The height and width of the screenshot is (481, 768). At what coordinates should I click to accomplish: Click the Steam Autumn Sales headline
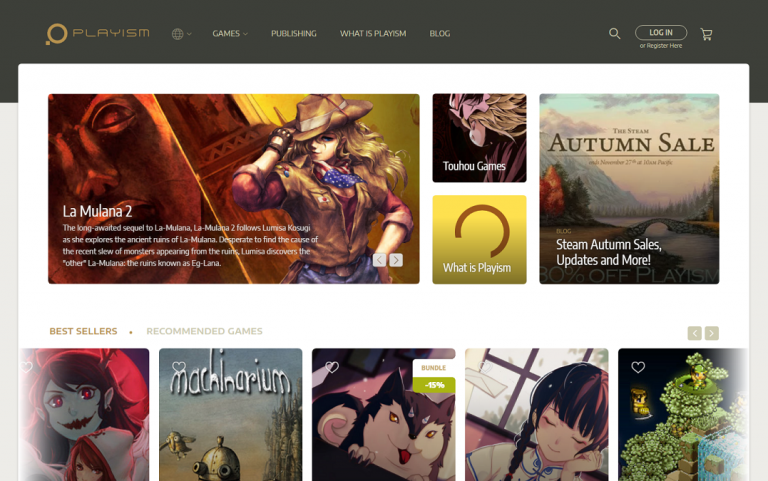[x=608, y=252]
